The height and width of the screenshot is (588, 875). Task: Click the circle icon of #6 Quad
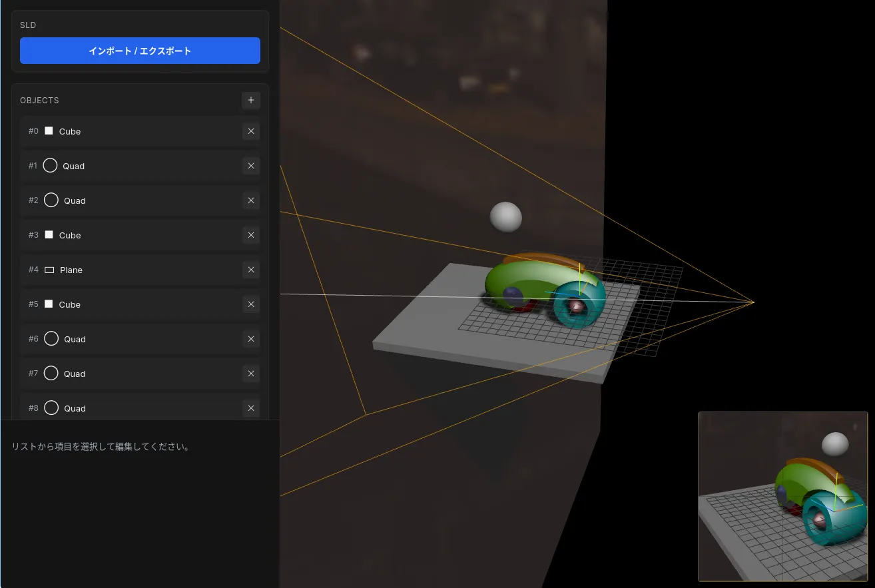51,339
